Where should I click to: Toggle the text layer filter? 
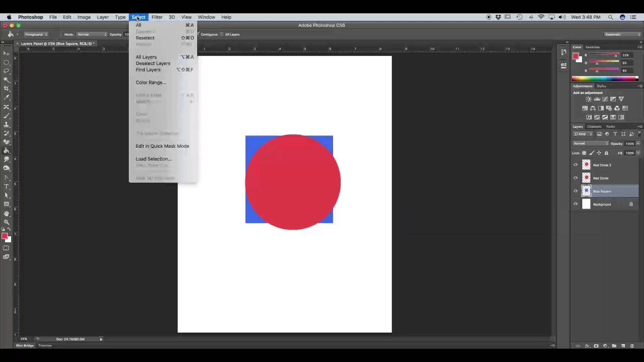pyautogui.click(x=615, y=134)
